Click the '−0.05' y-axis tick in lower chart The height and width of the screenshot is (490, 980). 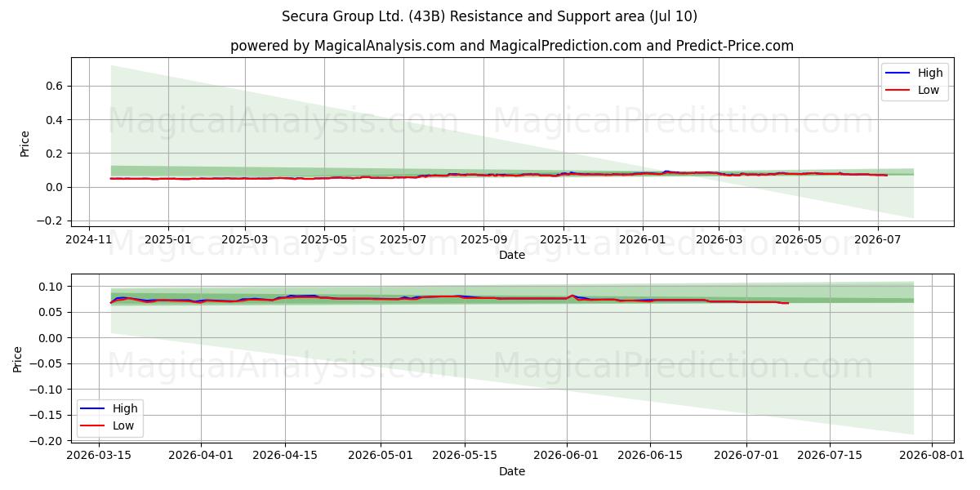pyautogui.click(x=47, y=363)
